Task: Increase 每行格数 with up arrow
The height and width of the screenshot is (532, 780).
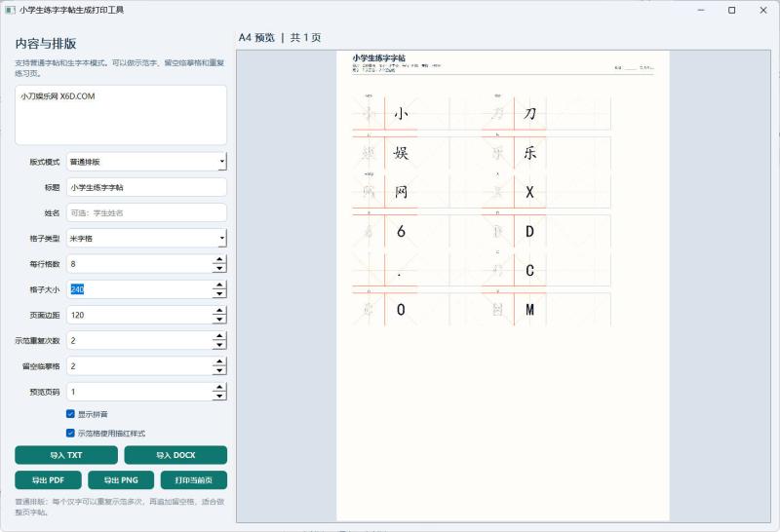Action: [x=218, y=259]
